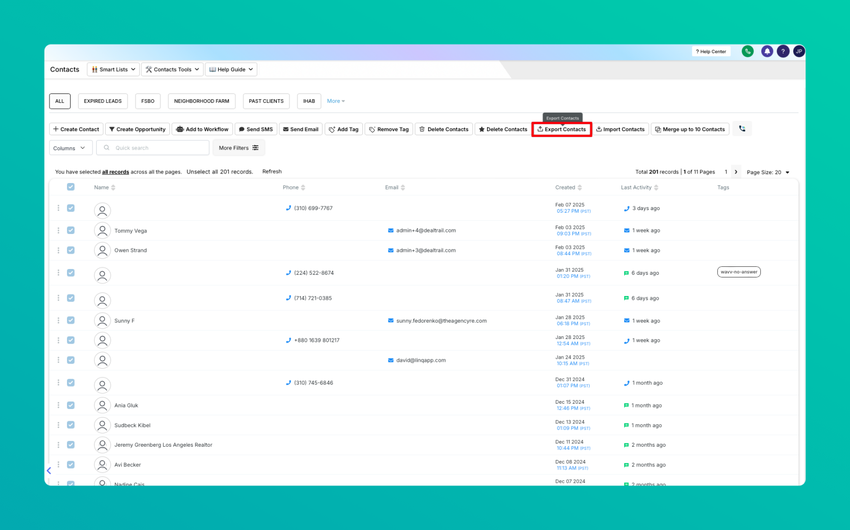Click the question mark help icon

pos(783,51)
